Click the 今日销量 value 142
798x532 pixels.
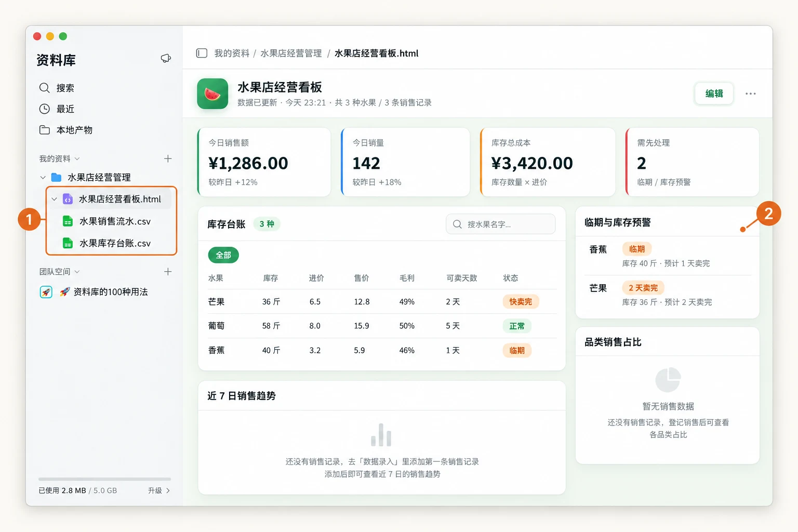point(366,164)
